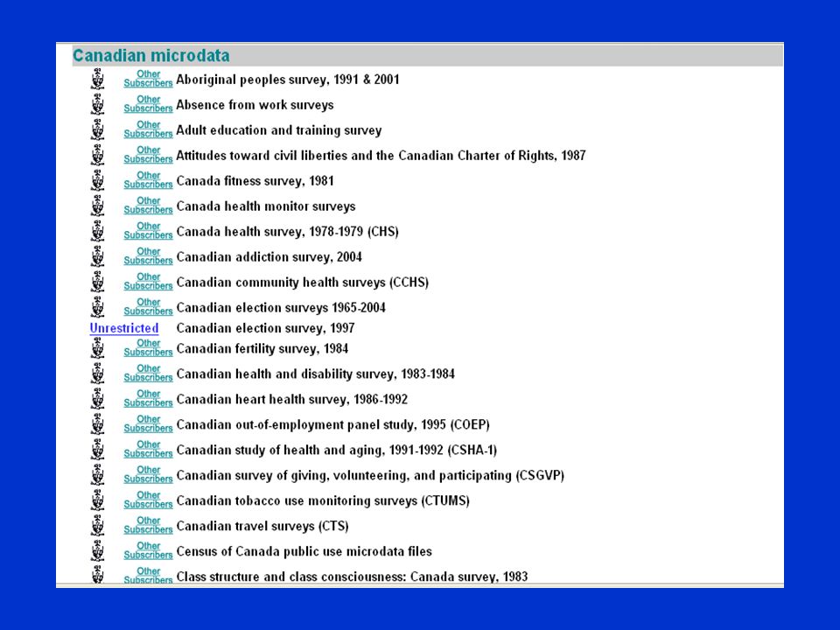Click the crest icon beside Adult education and training survey

point(97,129)
